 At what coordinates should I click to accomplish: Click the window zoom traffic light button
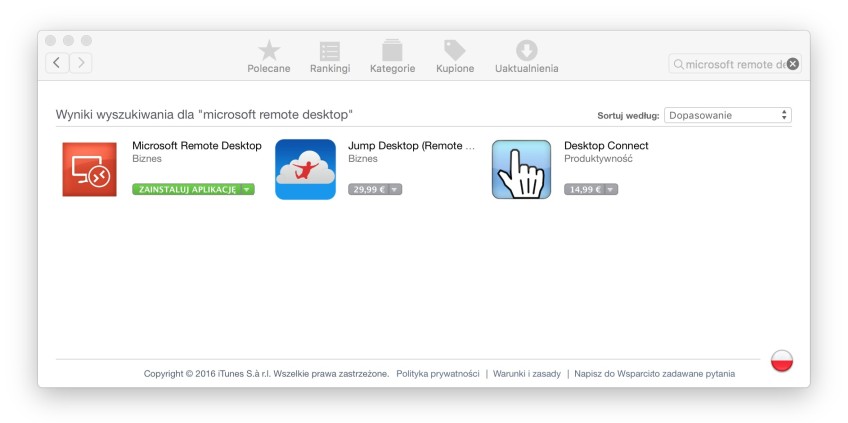(87, 41)
